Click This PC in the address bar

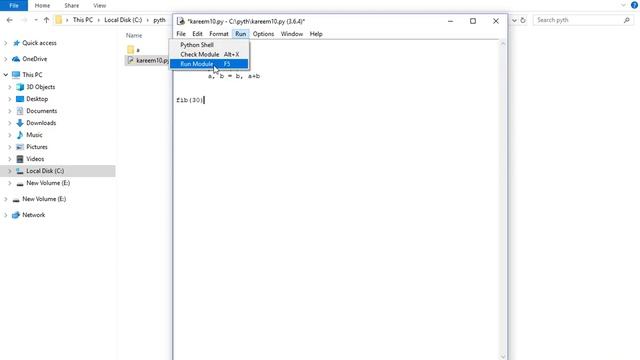(83, 20)
